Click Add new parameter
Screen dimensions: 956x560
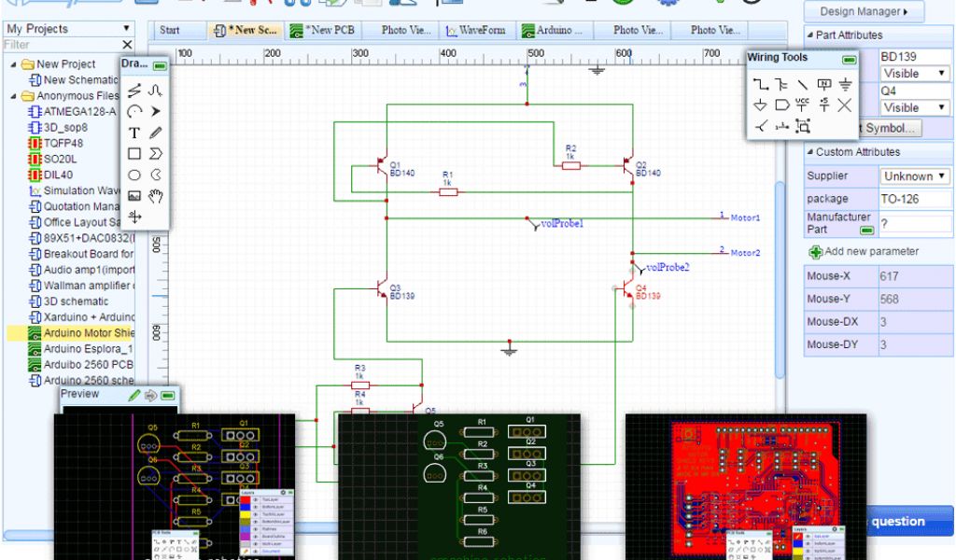tap(863, 251)
